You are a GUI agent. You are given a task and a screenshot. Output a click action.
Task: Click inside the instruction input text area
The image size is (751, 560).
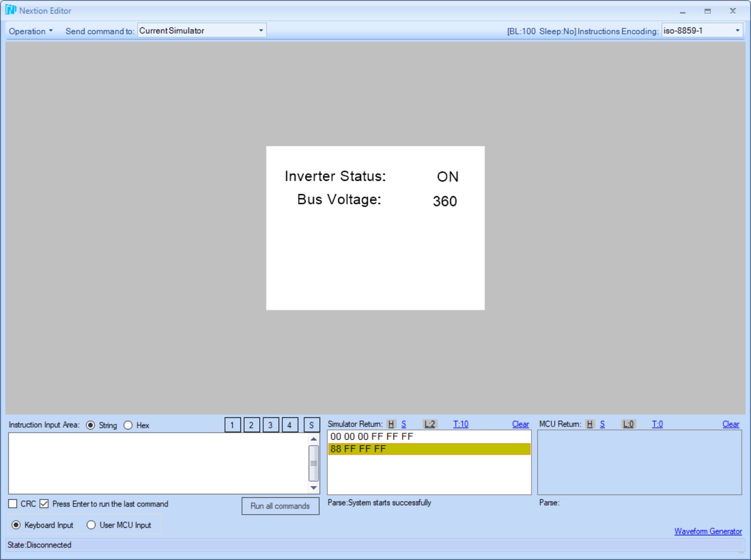click(x=158, y=463)
